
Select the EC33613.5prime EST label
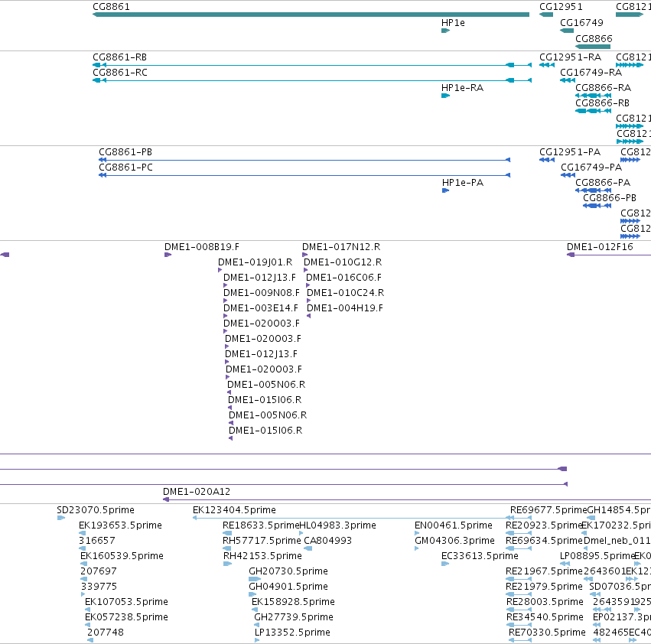pyautogui.click(x=480, y=556)
